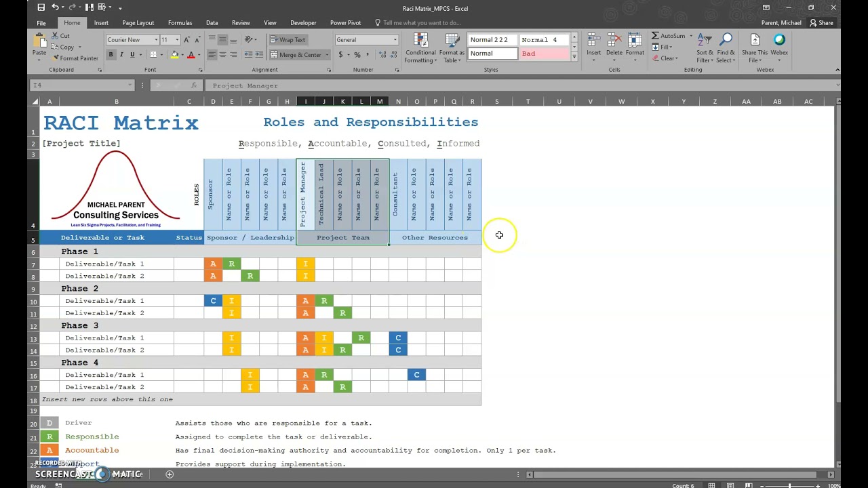Apply Accounting dollar number format

pyautogui.click(x=340, y=55)
